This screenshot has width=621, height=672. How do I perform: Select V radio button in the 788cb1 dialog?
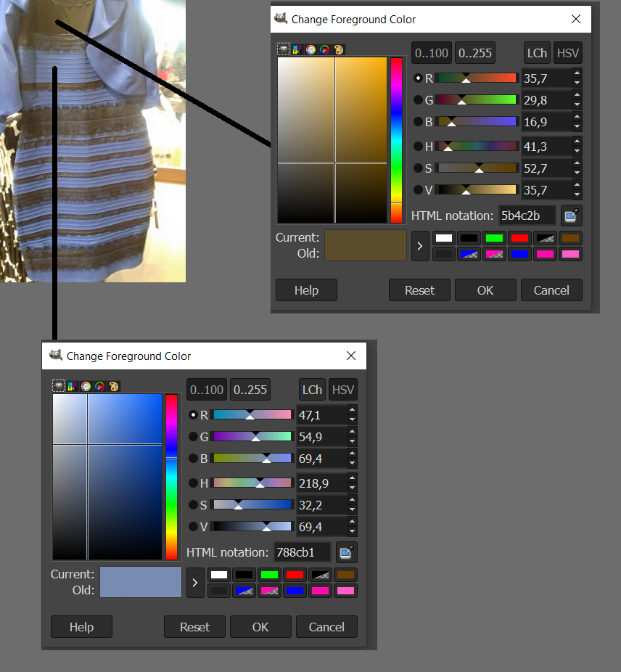[193, 526]
